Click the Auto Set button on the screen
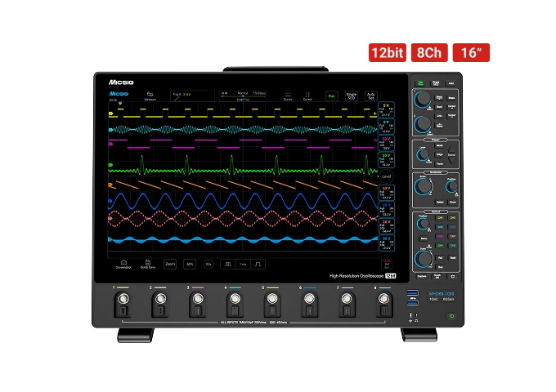556x392 pixels. coord(371,96)
